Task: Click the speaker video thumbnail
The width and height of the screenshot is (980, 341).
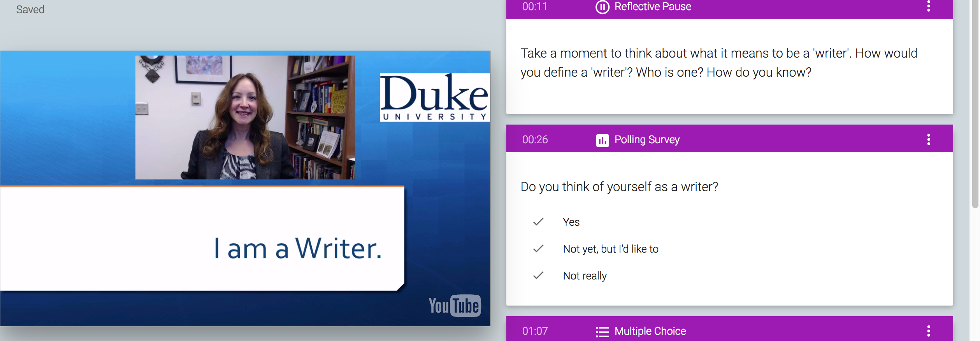Action: [x=245, y=117]
